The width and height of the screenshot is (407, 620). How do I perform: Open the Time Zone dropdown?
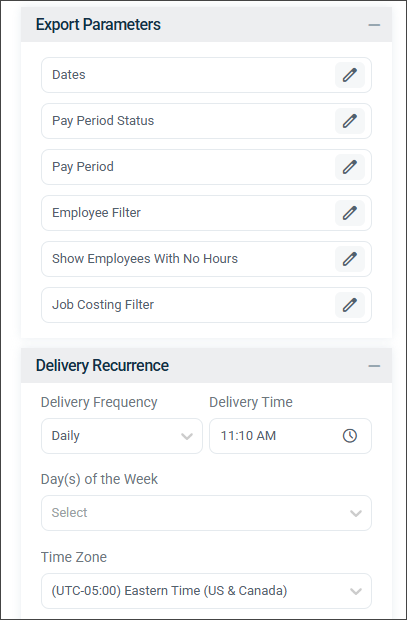point(206,591)
